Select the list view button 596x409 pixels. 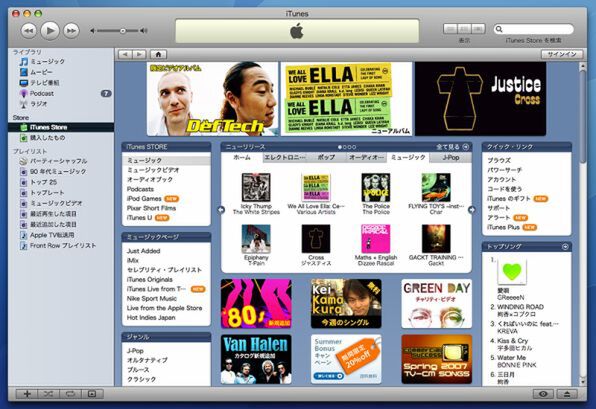[x=450, y=29]
